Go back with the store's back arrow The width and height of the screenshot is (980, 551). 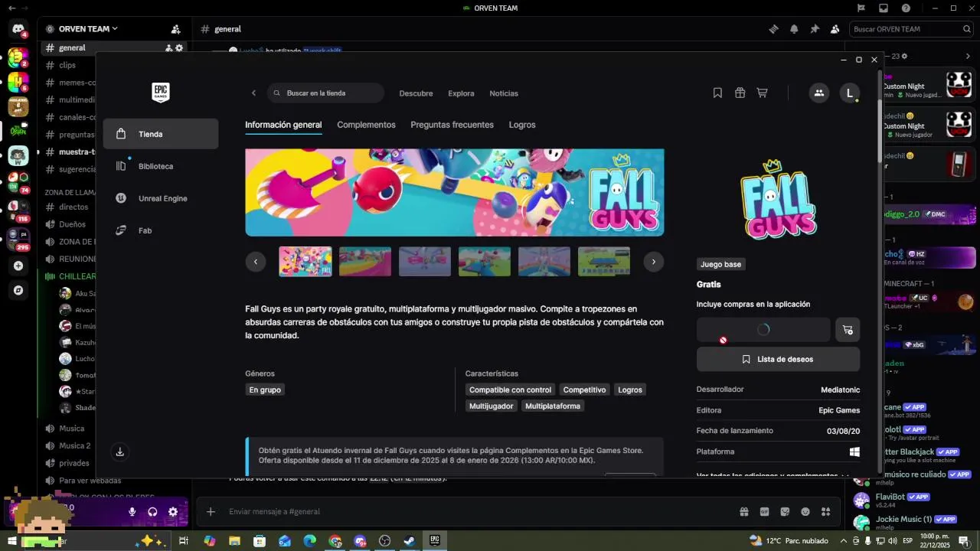point(254,93)
